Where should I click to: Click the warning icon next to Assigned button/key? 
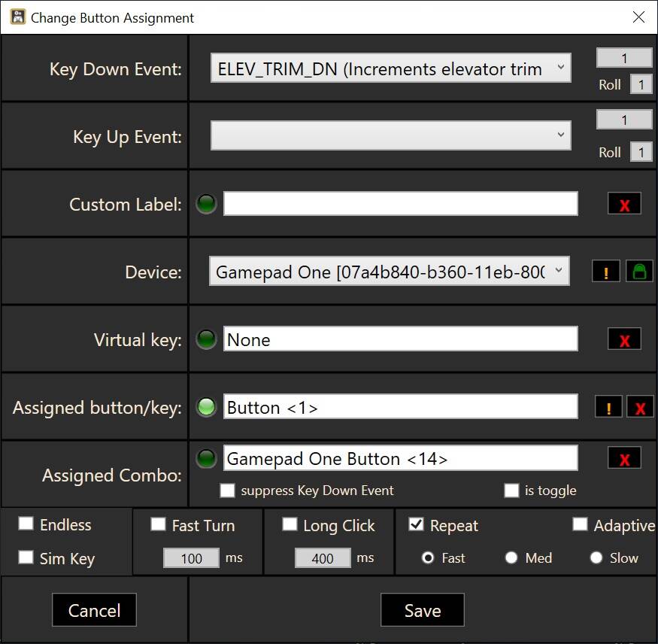608,407
